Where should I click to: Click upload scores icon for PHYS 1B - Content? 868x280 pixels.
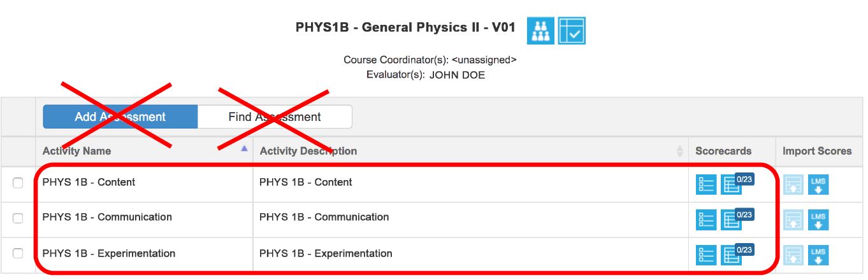[x=793, y=185]
